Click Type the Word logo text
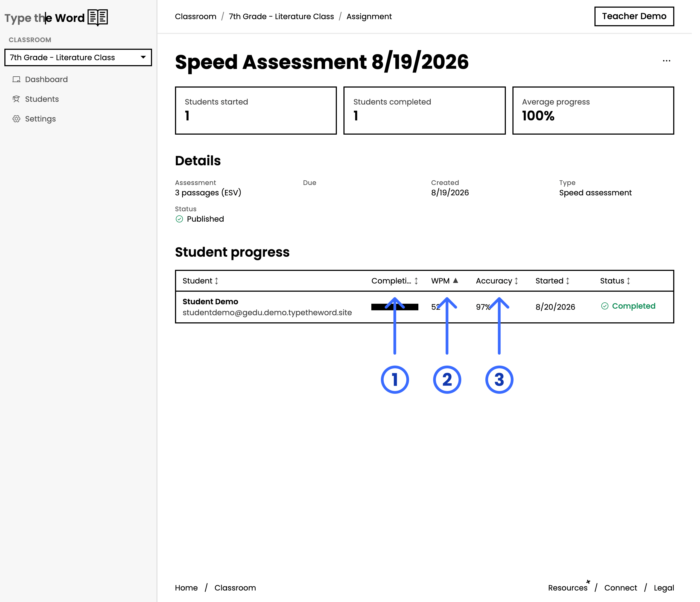 click(x=45, y=18)
